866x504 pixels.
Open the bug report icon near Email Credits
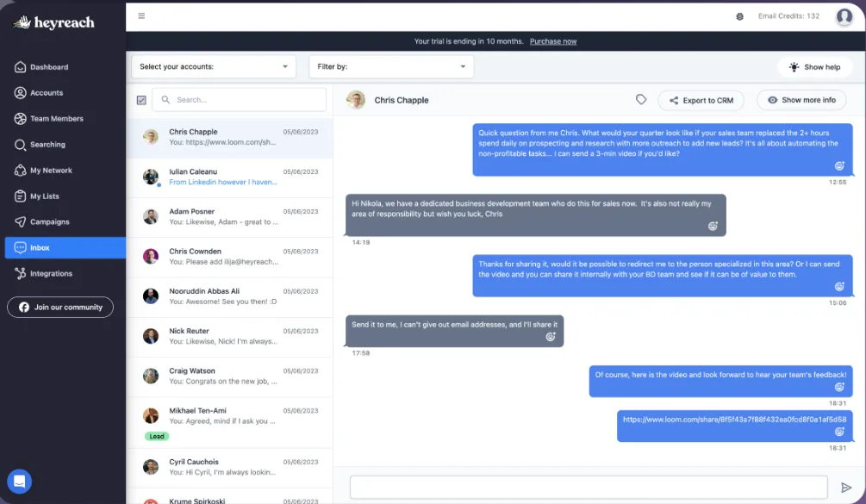(739, 16)
